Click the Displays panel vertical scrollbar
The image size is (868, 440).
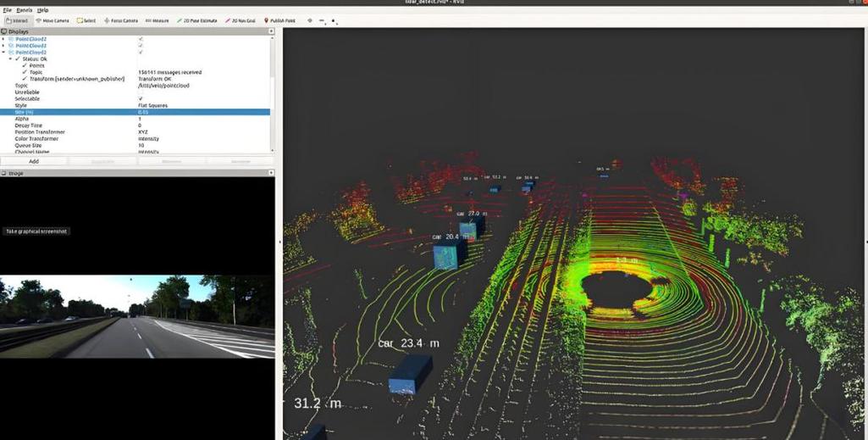click(x=272, y=93)
